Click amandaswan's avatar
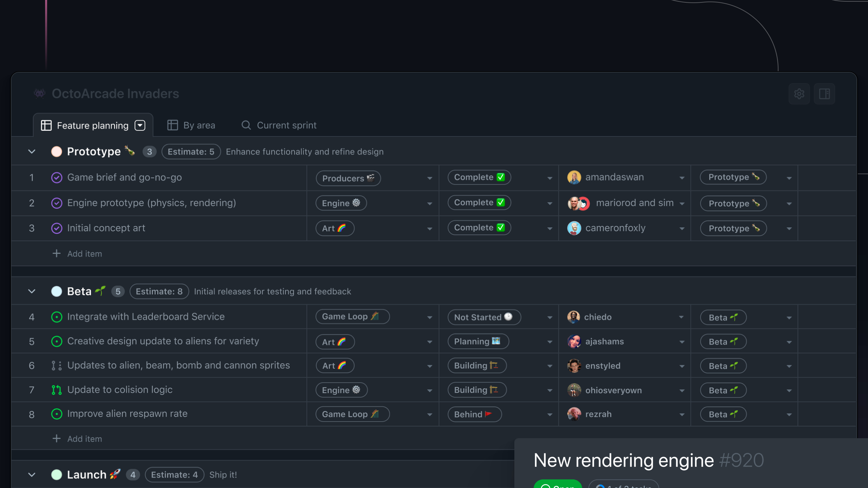The height and width of the screenshot is (488, 868). (574, 177)
